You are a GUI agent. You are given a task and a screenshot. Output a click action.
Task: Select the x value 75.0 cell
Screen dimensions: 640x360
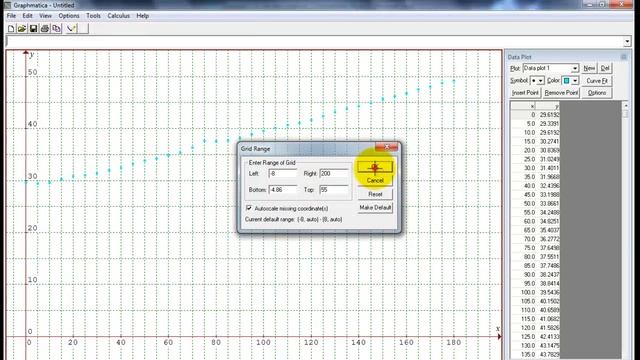tap(523, 248)
